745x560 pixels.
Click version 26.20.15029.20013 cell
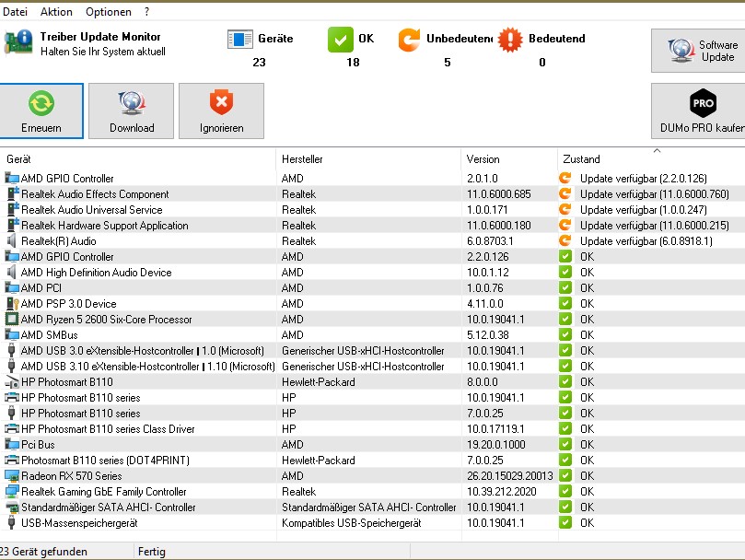pos(510,476)
